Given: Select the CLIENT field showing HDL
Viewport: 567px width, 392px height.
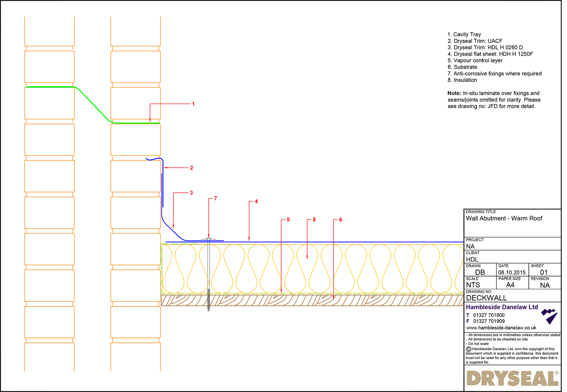Looking at the screenshot, I should (471, 259).
